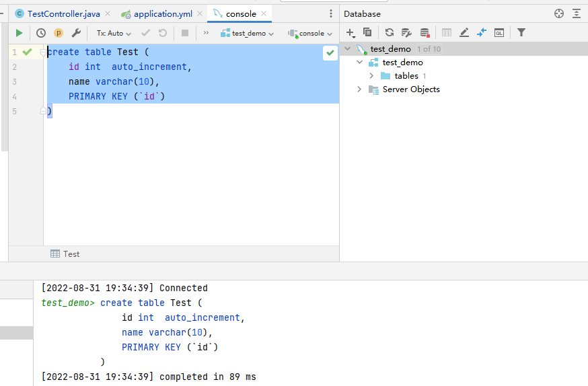Click the Database panel title

click(362, 14)
